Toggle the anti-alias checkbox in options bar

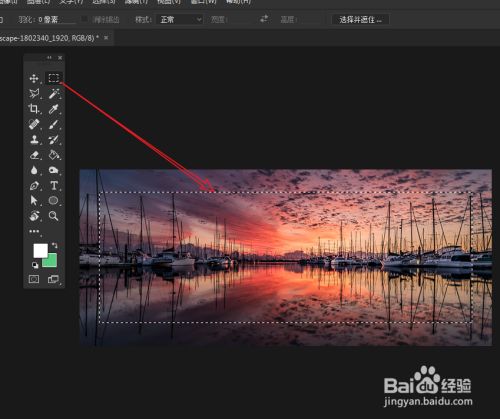click(85, 19)
